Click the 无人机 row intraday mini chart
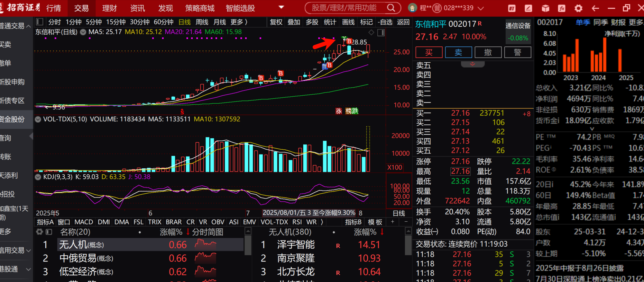 [205, 245]
